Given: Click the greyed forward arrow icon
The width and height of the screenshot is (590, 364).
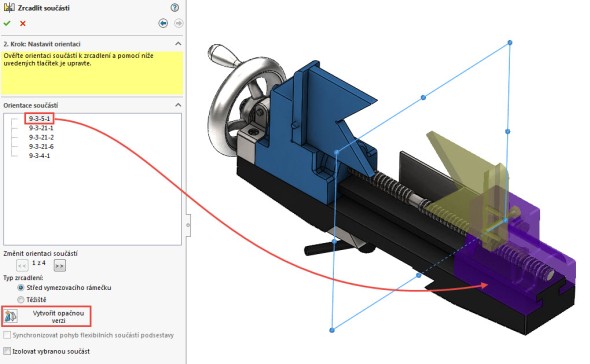Looking at the screenshot, I should click(x=179, y=23).
